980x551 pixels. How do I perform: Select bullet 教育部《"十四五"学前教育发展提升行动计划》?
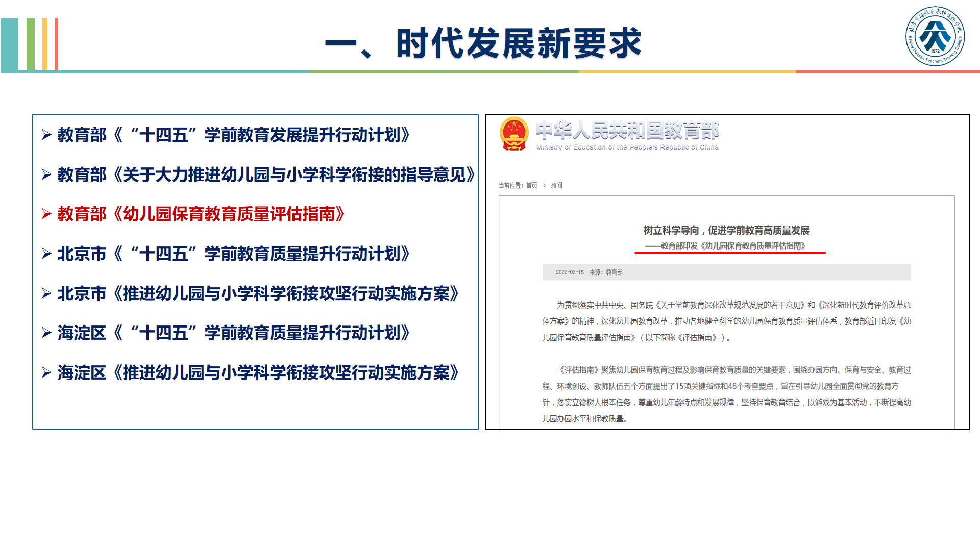pos(234,135)
